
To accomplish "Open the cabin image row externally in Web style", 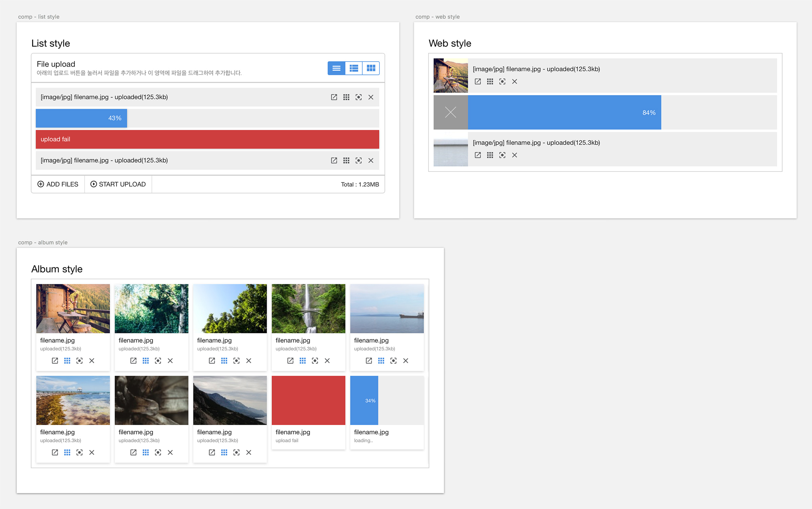I will [x=478, y=82].
